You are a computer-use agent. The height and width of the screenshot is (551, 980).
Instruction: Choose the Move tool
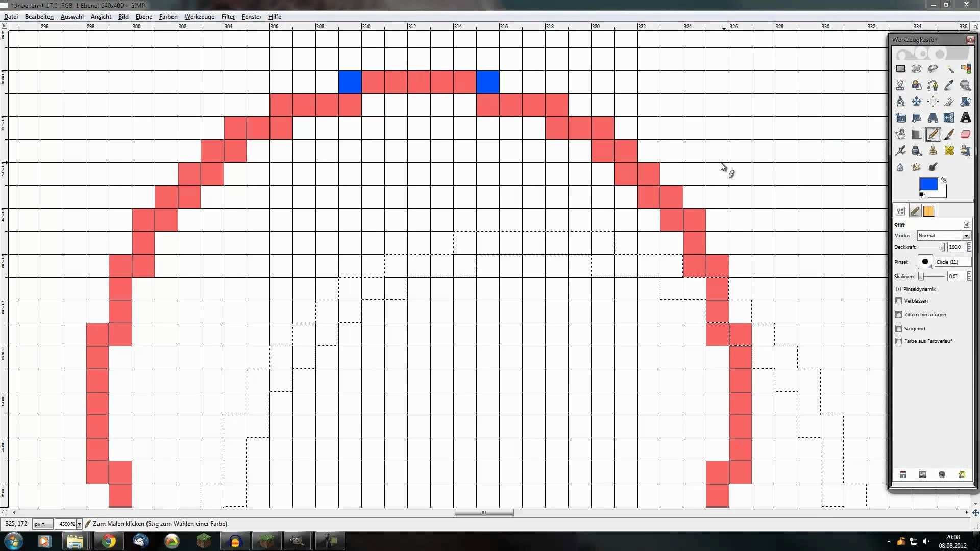coord(917,102)
